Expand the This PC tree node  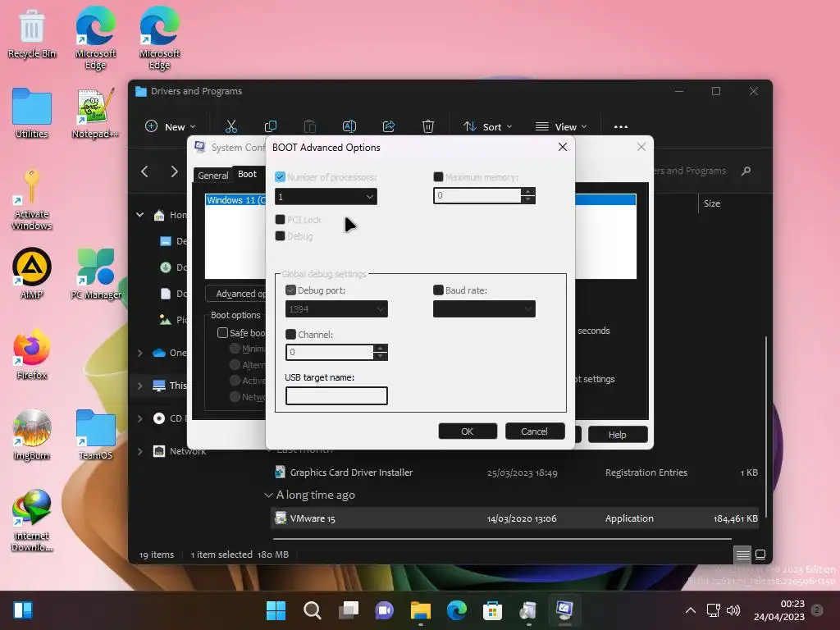tap(139, 386)
